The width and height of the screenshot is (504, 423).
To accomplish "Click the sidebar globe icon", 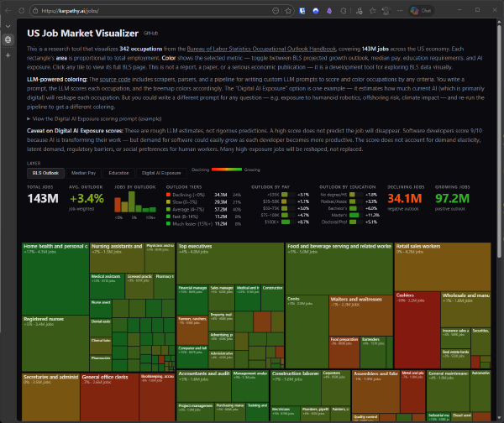I will tap(8, 39).
